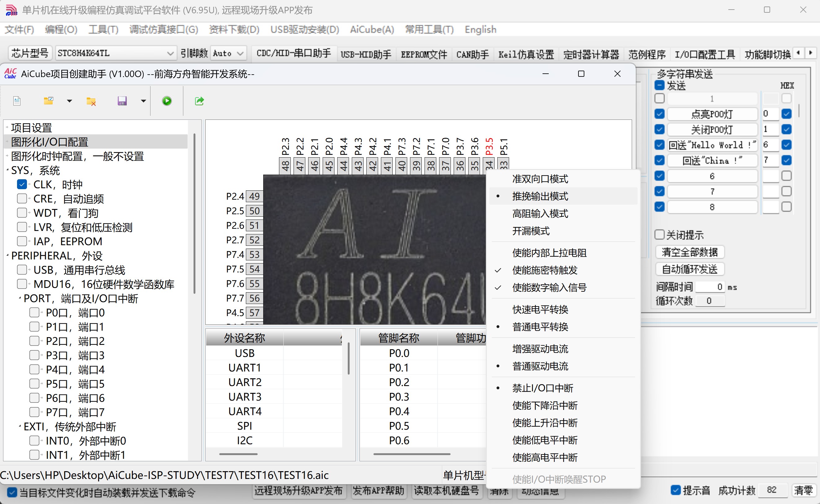Click the new project document icon
Viewport: 820px width, 504px height.
pos(17,101)
